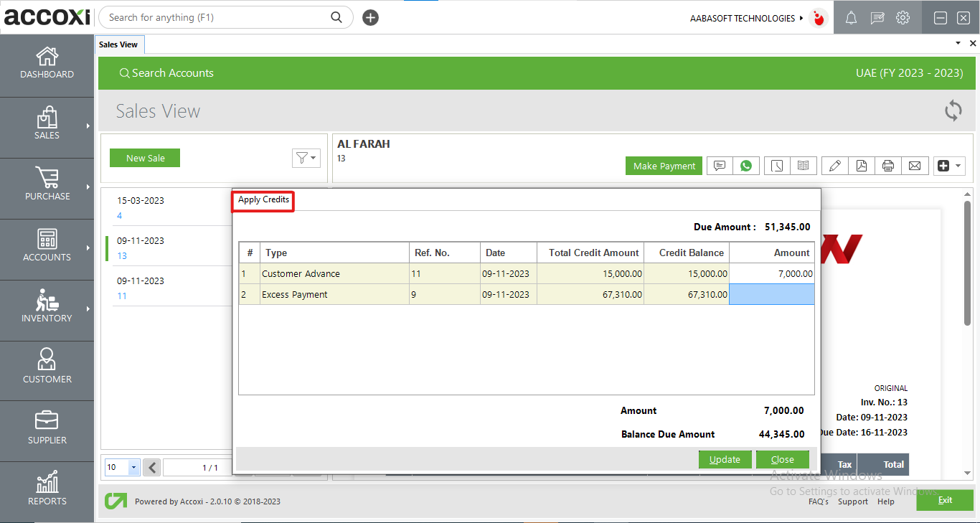Click the Amount cell for Excess Payment row
The height and width of the screenshot is (523, 980).
(772, 294)
